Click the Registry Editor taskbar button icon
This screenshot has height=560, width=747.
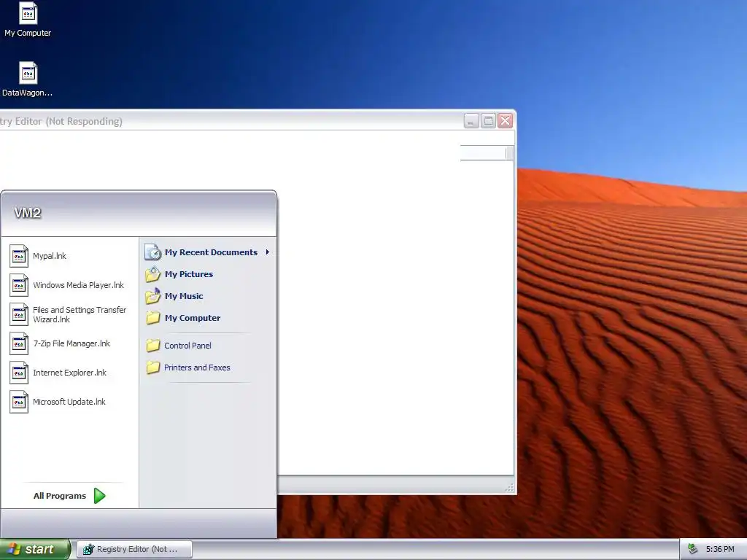[x=88, y=549]
